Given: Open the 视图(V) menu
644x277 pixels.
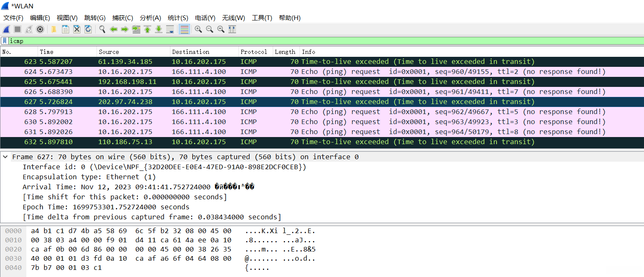Looking at the screenshot, I should pos(67,18).
